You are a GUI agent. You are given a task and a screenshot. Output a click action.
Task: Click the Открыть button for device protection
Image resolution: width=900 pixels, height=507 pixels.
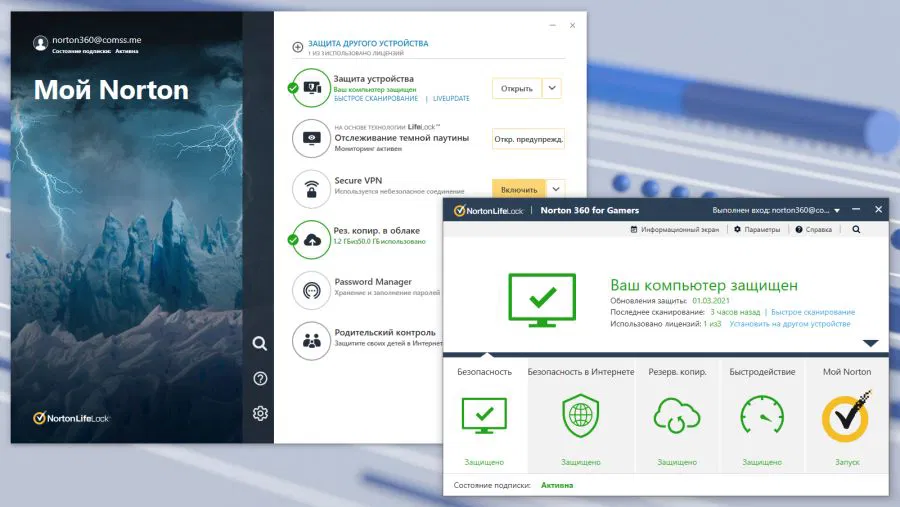(x=517, y=88)
